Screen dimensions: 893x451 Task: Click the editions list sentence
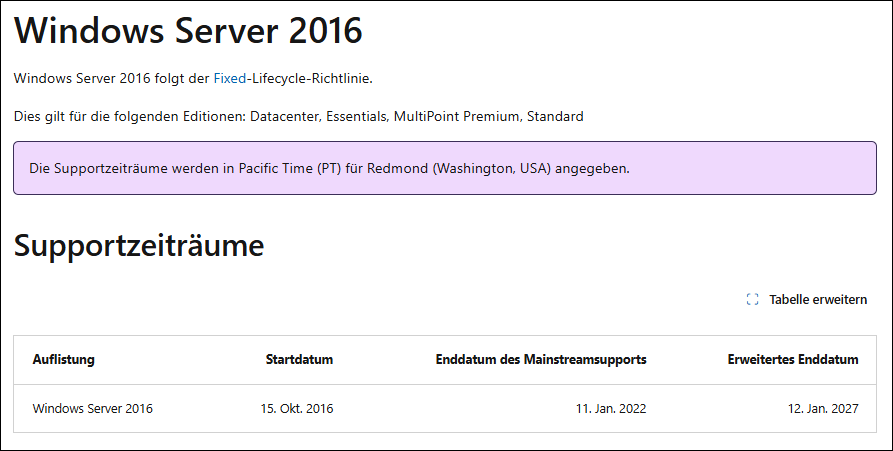298,117
